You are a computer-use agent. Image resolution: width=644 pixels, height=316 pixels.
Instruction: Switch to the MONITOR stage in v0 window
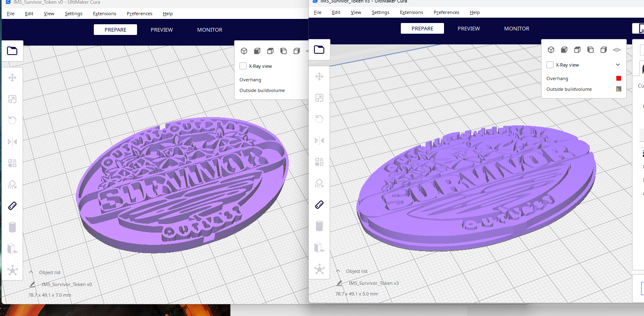coord(210,30)
